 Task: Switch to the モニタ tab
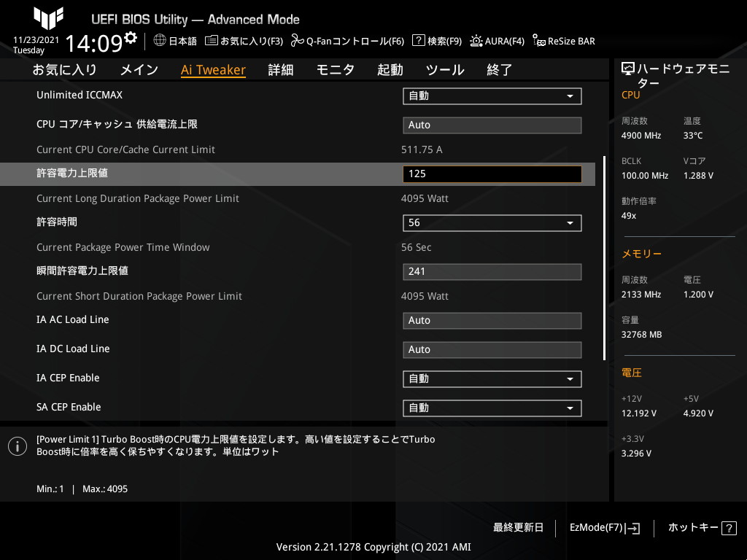[x=336, y=70]
